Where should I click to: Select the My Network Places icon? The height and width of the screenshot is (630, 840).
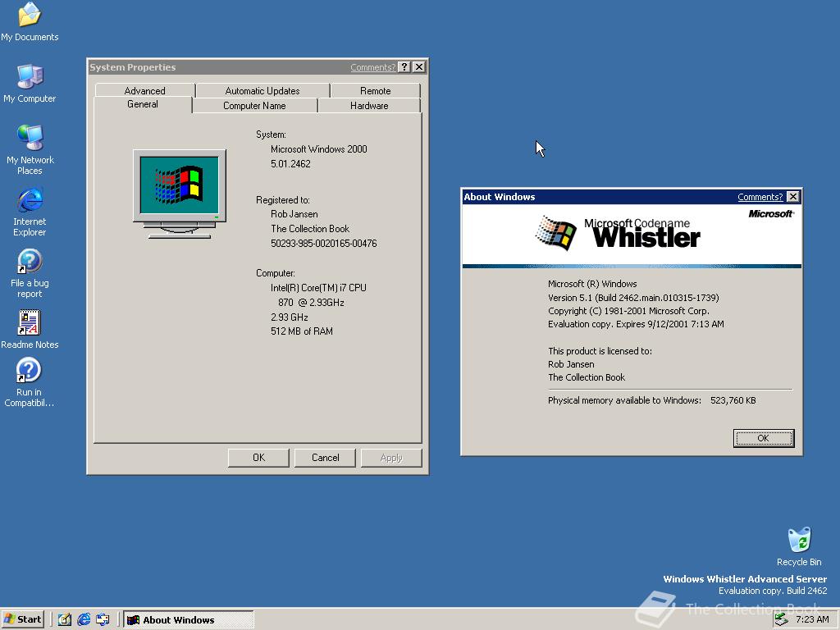tap(30, 149)
